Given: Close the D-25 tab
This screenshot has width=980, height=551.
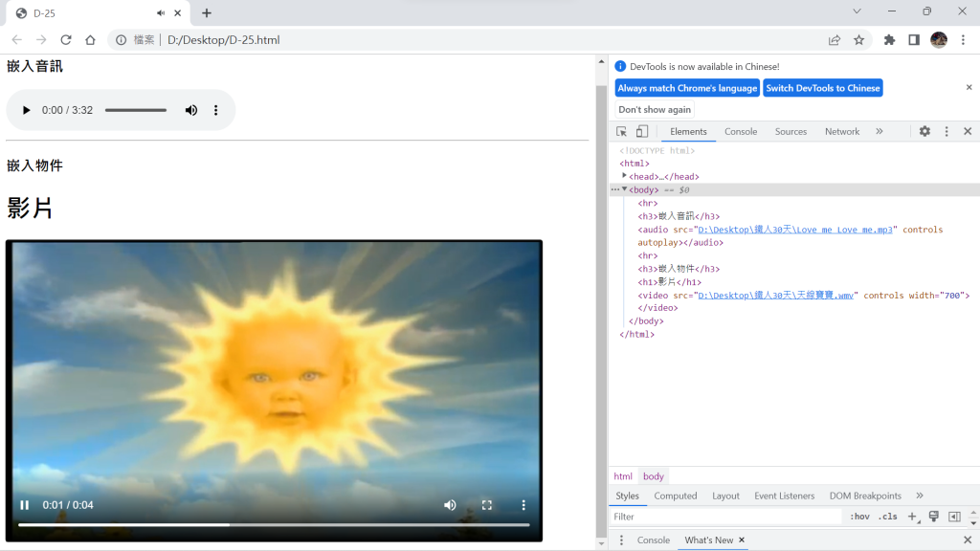Looking at the screenshot, I should pyautogui.click(x=177, y=13).
